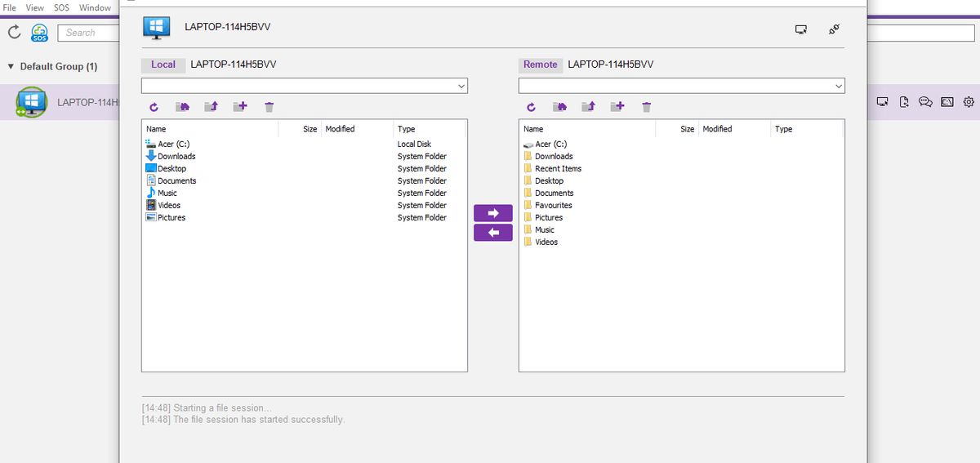Collapse the Default Group (1) list
980x463 pixels.
pos(11,66)
